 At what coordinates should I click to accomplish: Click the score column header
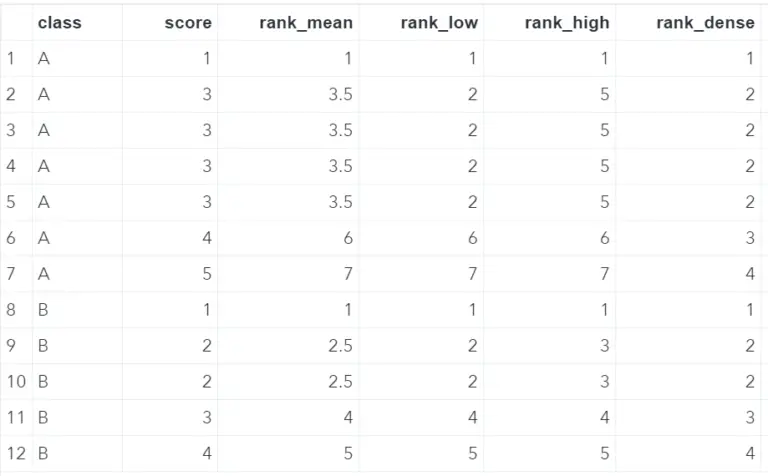pos(188,23)
